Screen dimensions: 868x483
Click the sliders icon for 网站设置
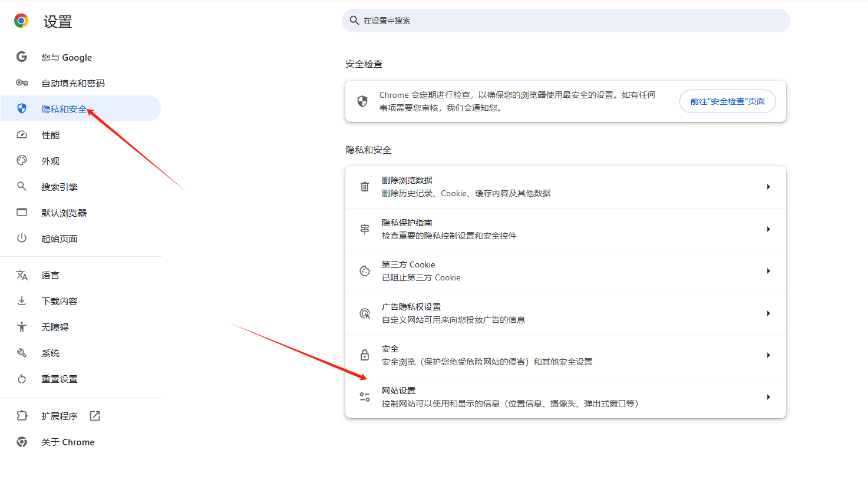[x=365, y=397]
